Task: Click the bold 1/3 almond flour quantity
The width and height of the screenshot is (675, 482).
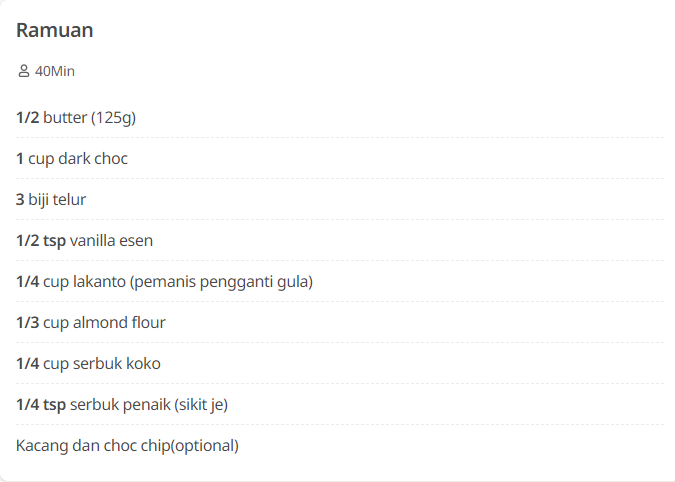Action: coord(27,323)
